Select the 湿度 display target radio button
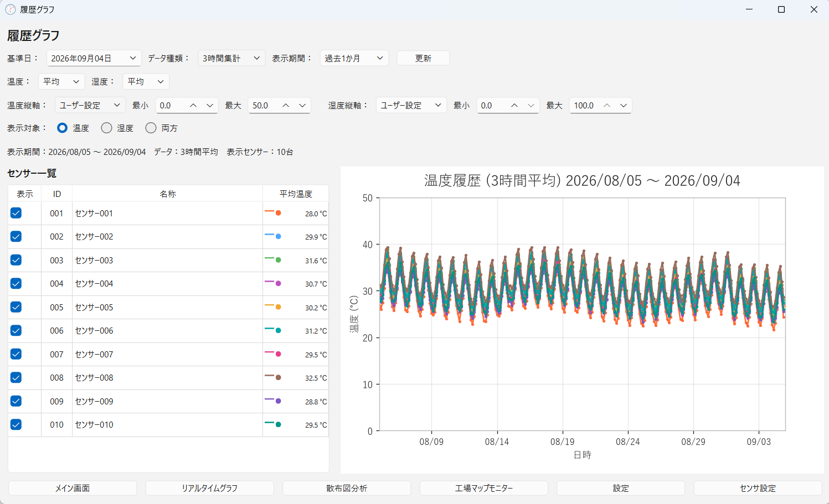829x504 pixels. (106, 128)
